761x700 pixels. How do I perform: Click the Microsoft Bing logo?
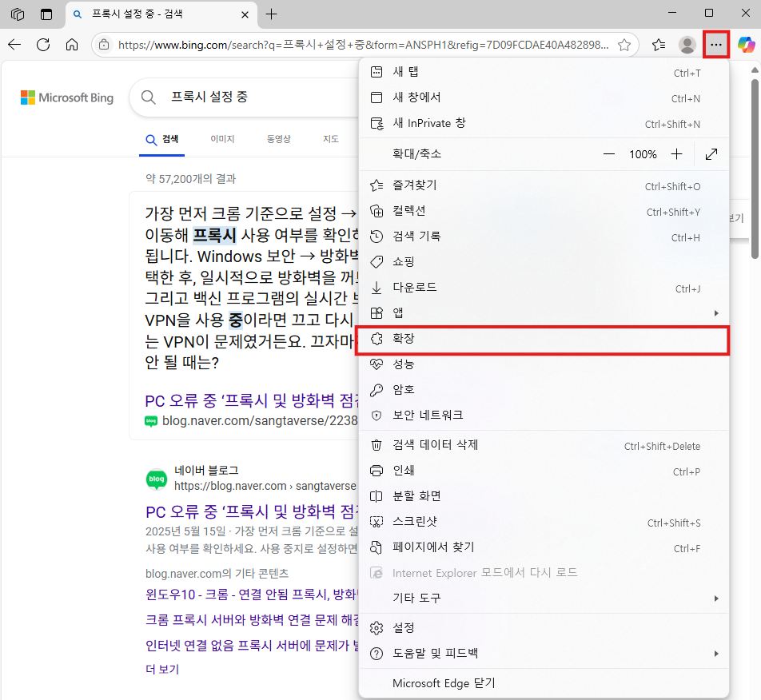67,97
